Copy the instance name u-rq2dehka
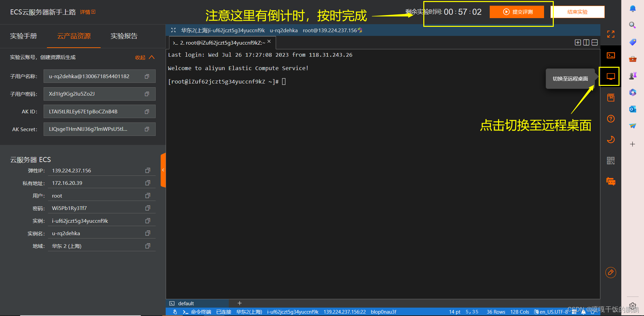The height and width of the screenshot is (316, 644). (147, 233)
